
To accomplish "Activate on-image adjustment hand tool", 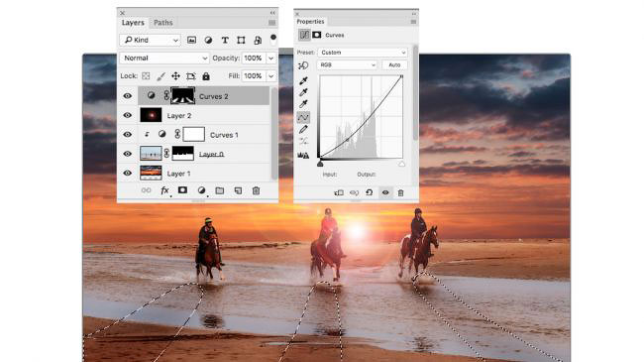I will (x=303, y=65).
